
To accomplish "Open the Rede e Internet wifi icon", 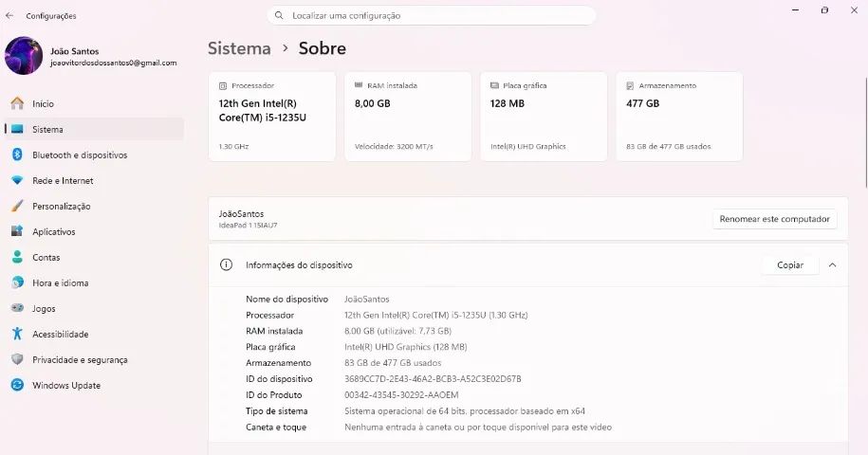I will [17, 180].
